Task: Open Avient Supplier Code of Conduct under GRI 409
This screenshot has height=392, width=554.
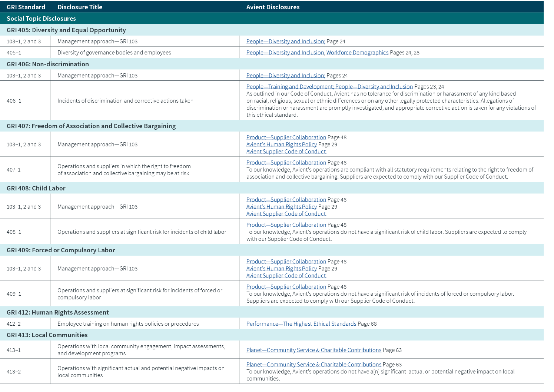Action: tap(286, 276)
